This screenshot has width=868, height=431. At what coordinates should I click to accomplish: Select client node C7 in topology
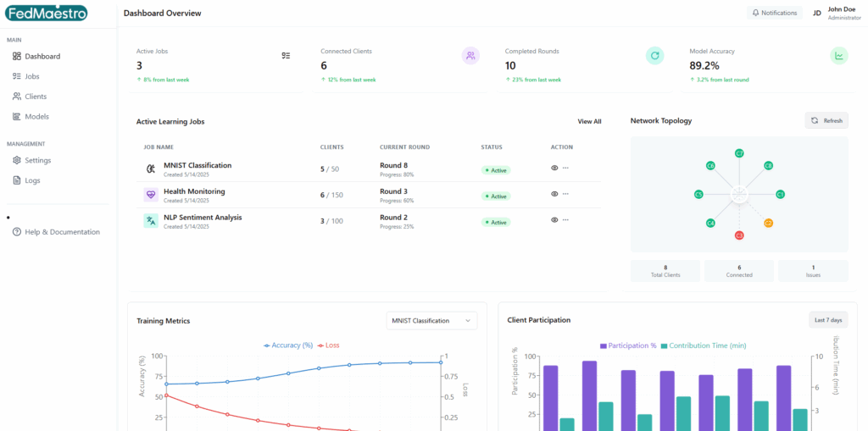point(739,153)
